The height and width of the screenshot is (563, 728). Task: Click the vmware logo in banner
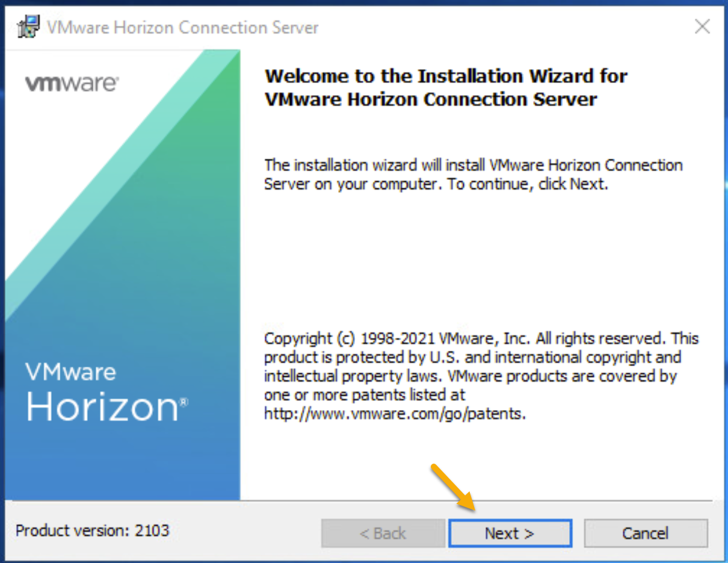[x=72, y=84]
